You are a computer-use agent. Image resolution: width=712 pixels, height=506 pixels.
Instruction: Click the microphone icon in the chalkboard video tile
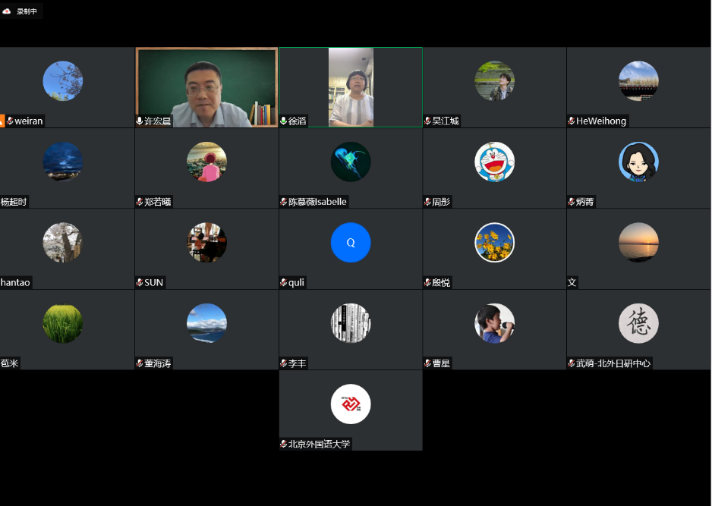[140, 121]
